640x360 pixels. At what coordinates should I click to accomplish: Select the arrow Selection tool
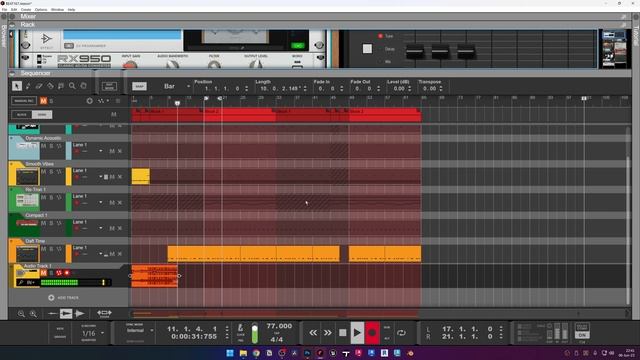coord(17,86)
